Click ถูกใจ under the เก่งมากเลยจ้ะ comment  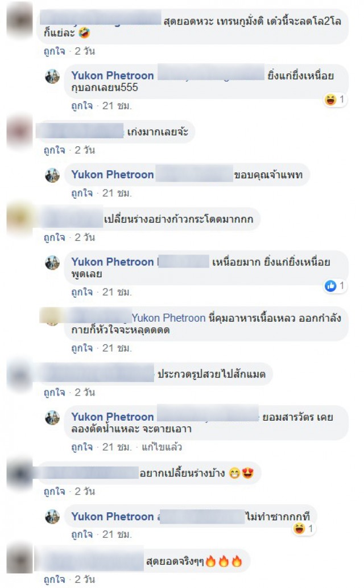(55, 150)
